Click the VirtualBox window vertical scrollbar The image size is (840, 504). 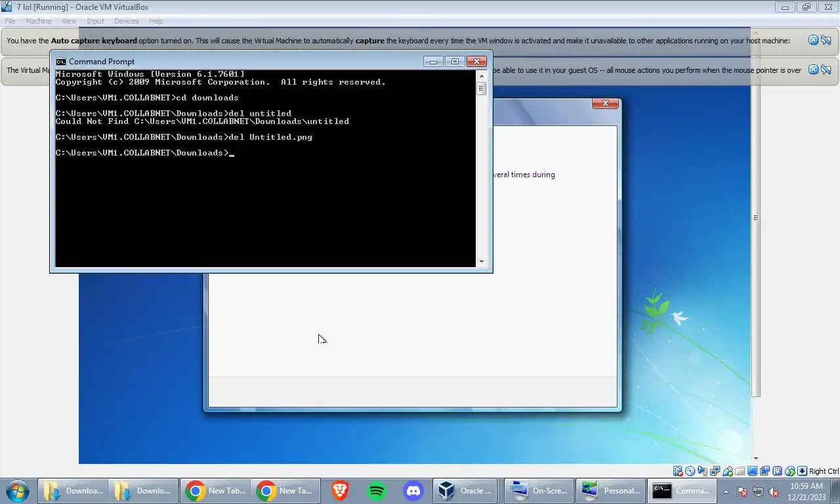[755, 218]
